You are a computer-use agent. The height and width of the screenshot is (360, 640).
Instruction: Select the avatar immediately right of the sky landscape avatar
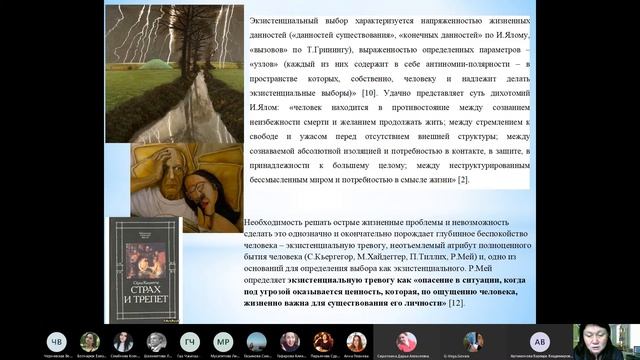pos(290,342)
